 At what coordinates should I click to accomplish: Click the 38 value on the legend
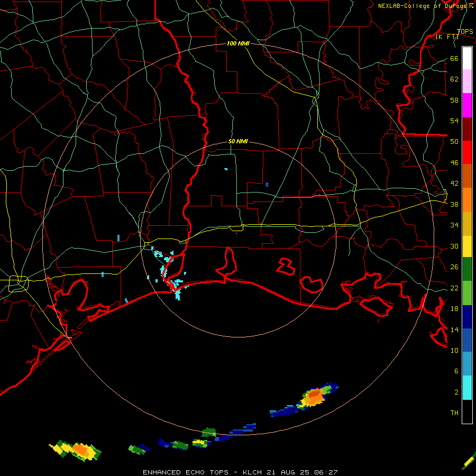click(x=454, y=204)
